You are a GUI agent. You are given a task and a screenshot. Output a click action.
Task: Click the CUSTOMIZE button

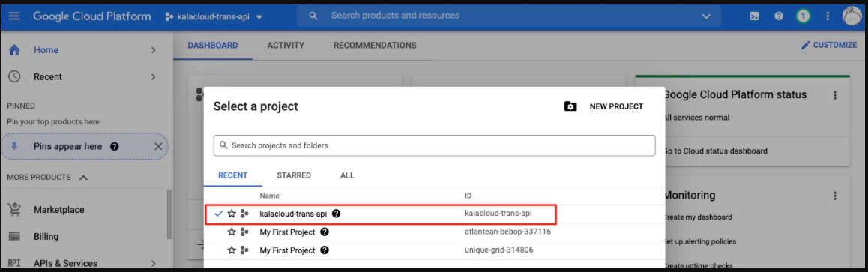tap(829, 45)
